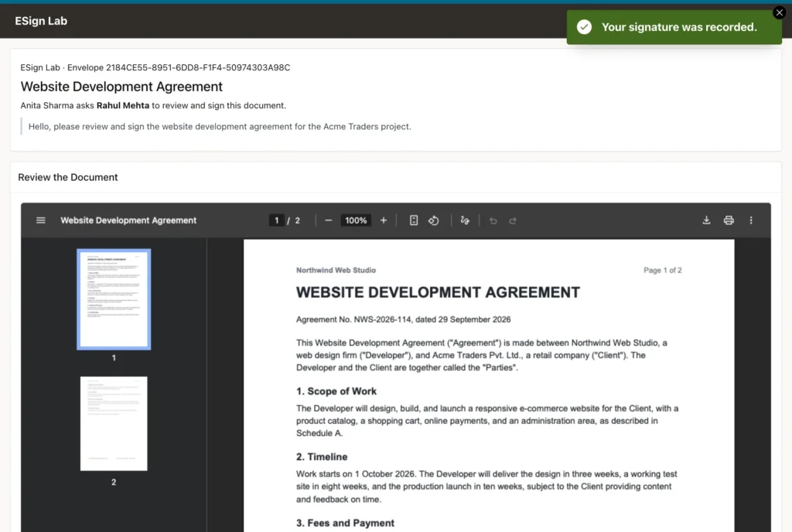Click the Northwind Web Studio header text
The image size is (792, 532).
click(336, 270)
